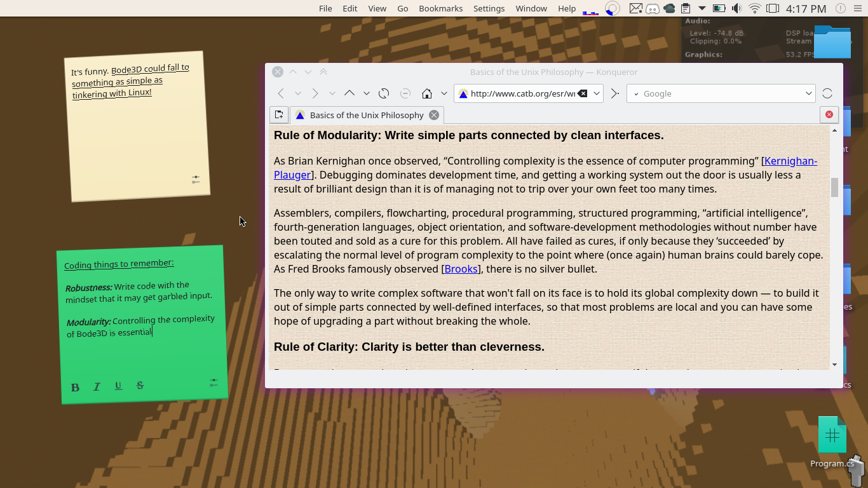Navigate up one directory level

coord(349,93)
